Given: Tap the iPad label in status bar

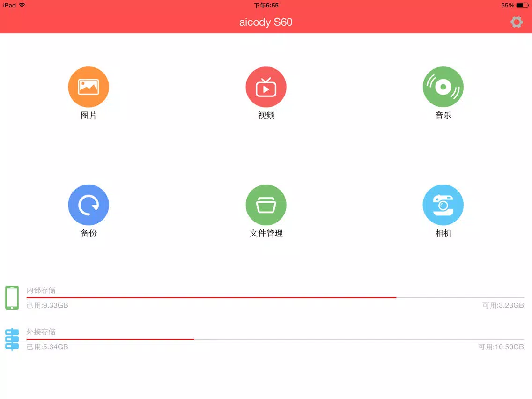Looking at the screenshot, I should (9, 5).
